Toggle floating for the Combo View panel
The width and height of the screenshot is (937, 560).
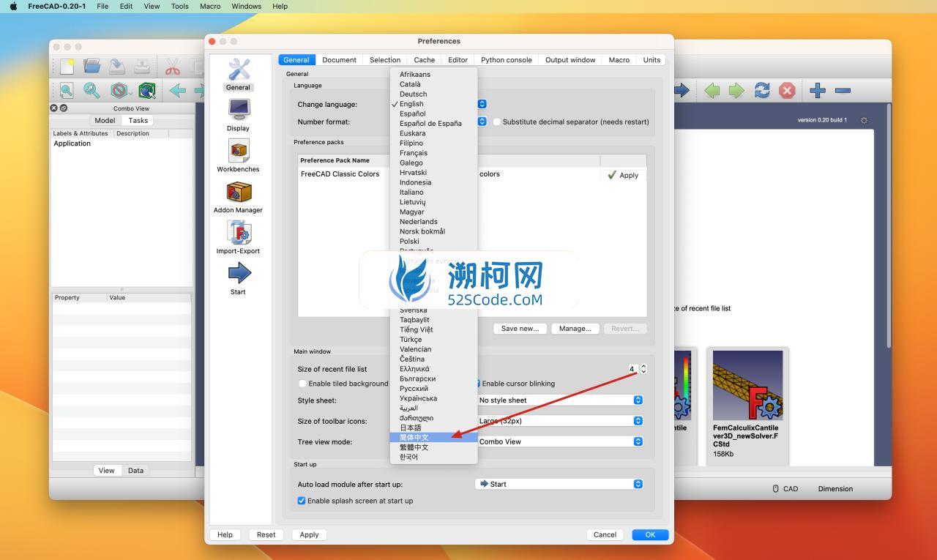pos(63,108)
